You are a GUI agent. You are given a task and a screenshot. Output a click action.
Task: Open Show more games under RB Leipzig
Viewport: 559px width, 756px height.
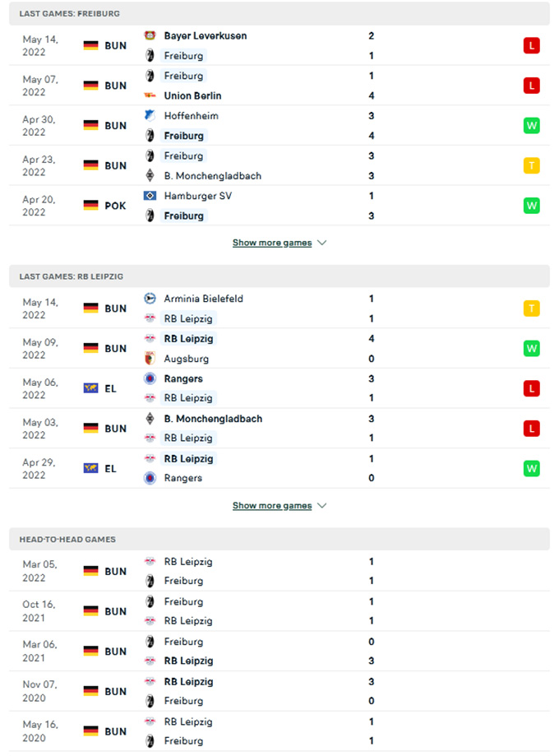(x=272, y=505)
